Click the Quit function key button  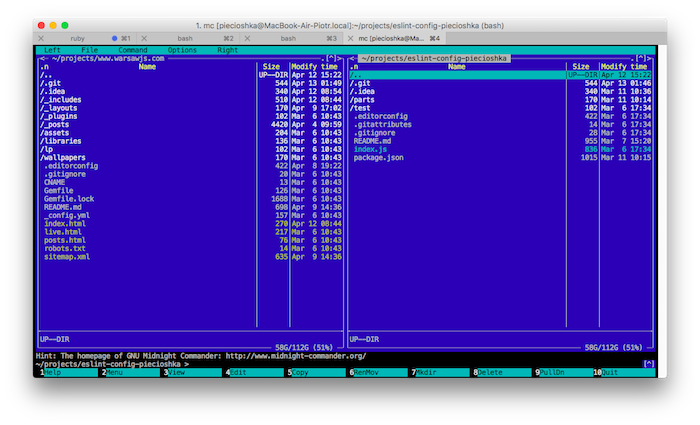[610, 372]
